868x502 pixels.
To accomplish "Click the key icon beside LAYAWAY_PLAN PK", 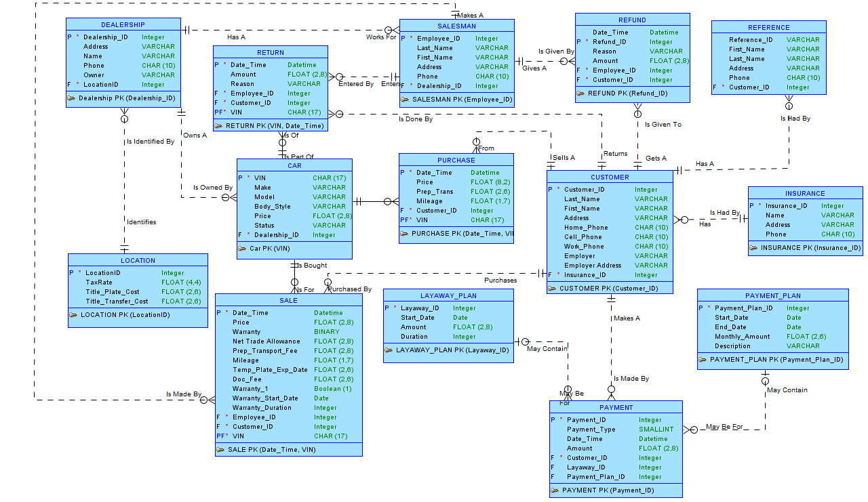I will pos(389,350).
